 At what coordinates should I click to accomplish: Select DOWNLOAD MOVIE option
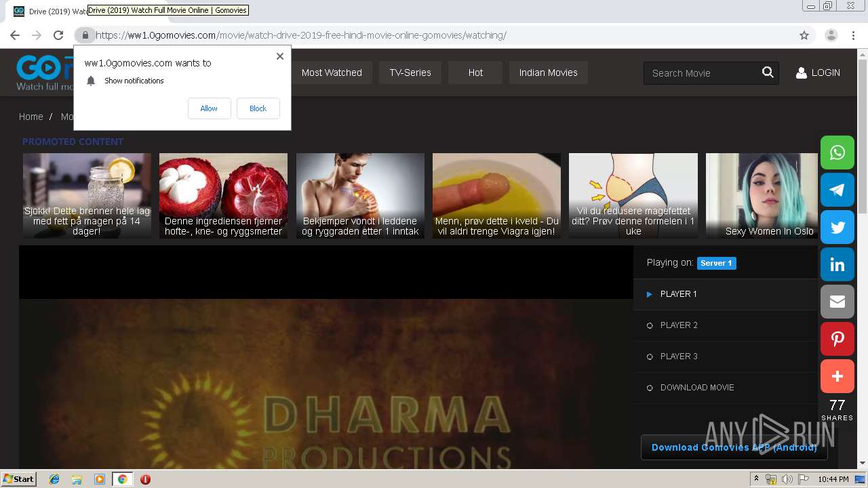pos(726,388)
